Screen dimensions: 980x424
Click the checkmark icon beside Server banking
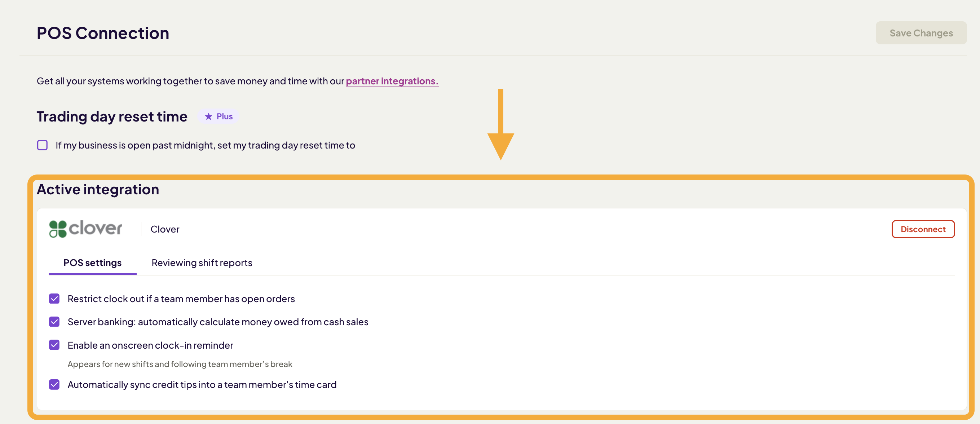[54, 322]
